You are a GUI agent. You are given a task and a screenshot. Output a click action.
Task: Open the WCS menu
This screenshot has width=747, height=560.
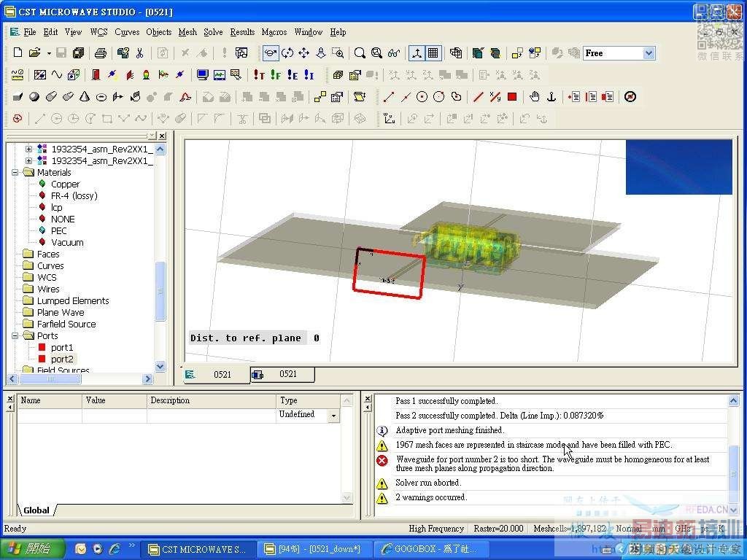[98, 32]
